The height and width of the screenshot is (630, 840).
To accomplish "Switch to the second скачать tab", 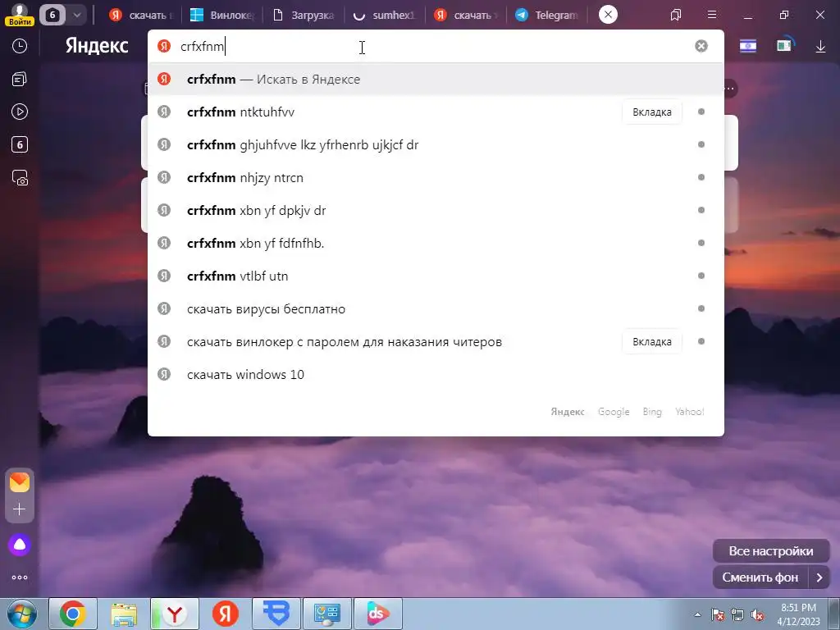I will coord(466,15).
